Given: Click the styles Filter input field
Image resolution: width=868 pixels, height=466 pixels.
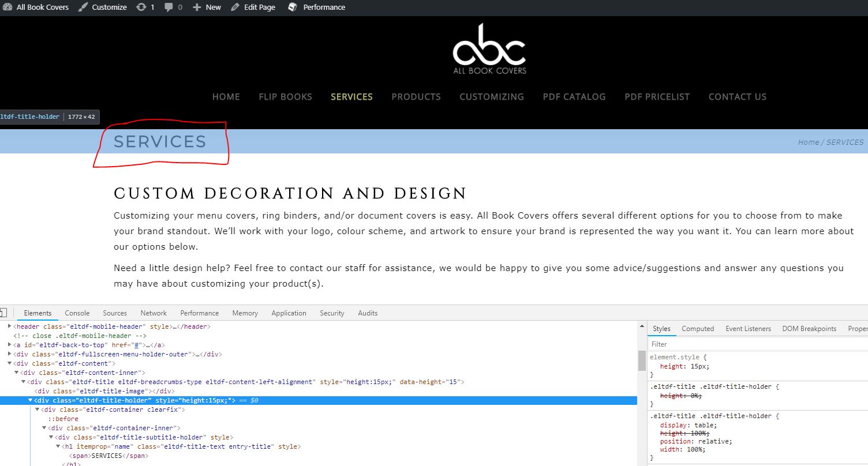Looking at the screenshot, I should point(757,344).
